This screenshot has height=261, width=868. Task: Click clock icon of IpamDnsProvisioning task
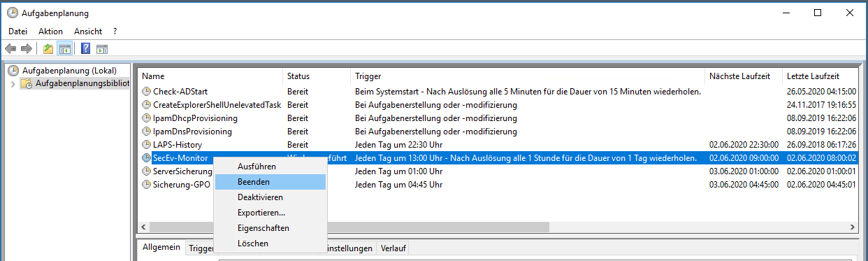tap(146, 132)
